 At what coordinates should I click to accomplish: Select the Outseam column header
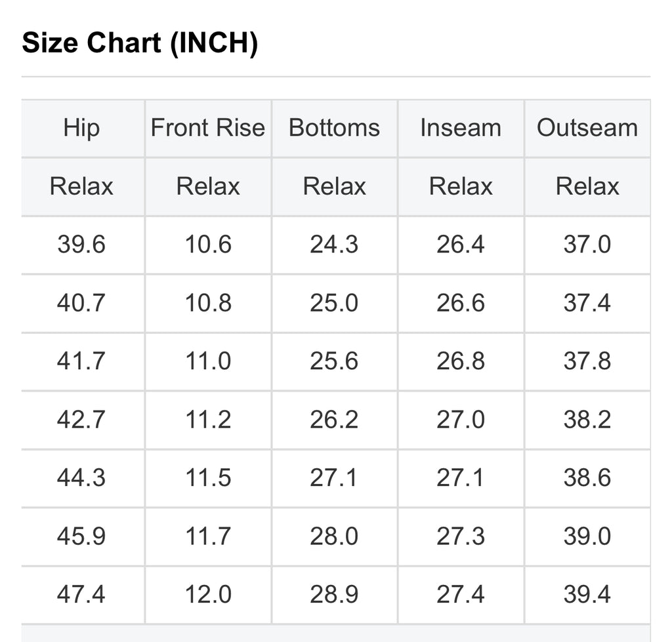point(587,128)
